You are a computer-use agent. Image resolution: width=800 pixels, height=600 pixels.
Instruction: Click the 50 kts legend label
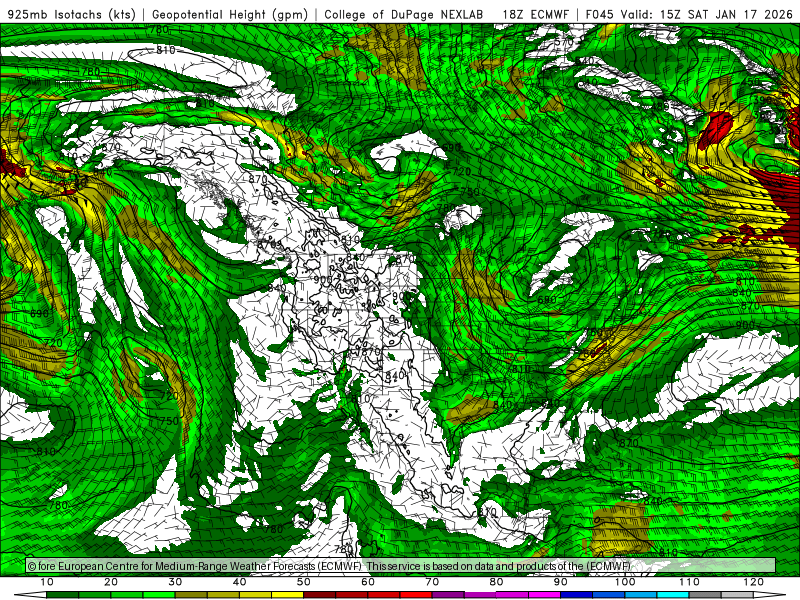[x=304, y=582]
